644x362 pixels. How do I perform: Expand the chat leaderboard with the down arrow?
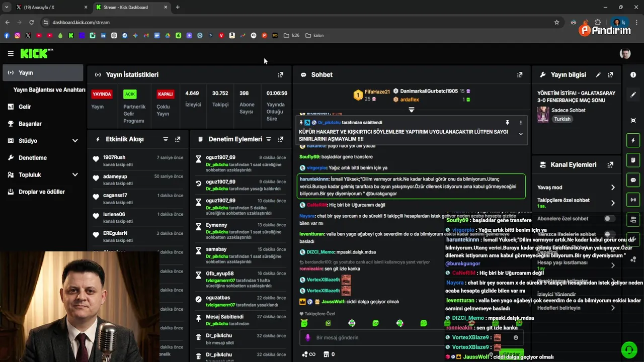[x=411, y=109]
